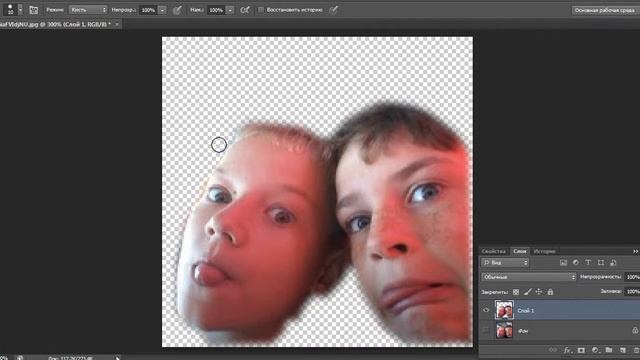
Task: Click the layer Заливка value field
Action: 632,291
